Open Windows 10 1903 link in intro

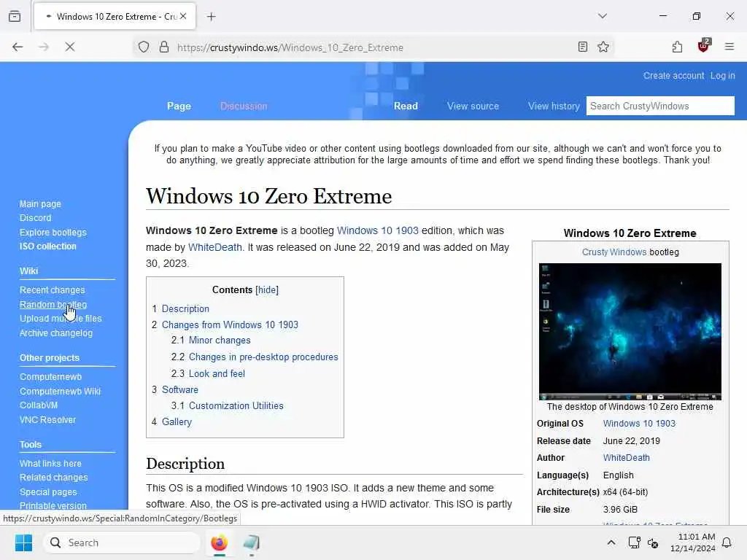coord(378,230)
